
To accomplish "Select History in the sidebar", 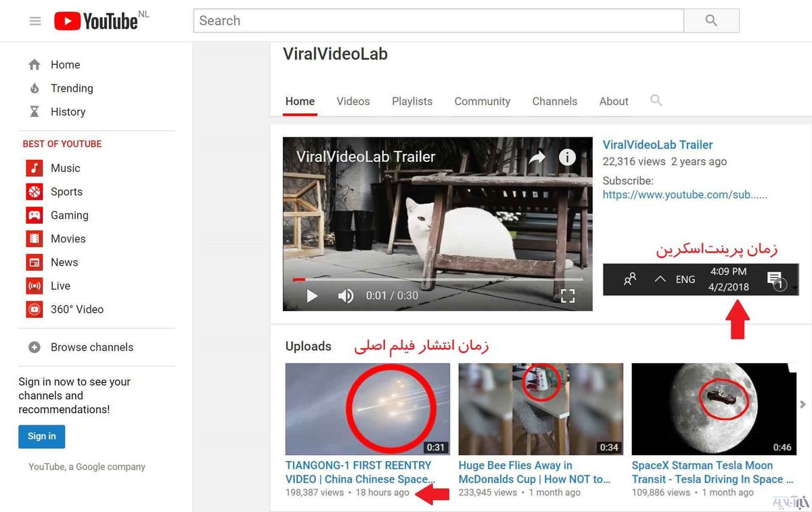I will point(68,112).
